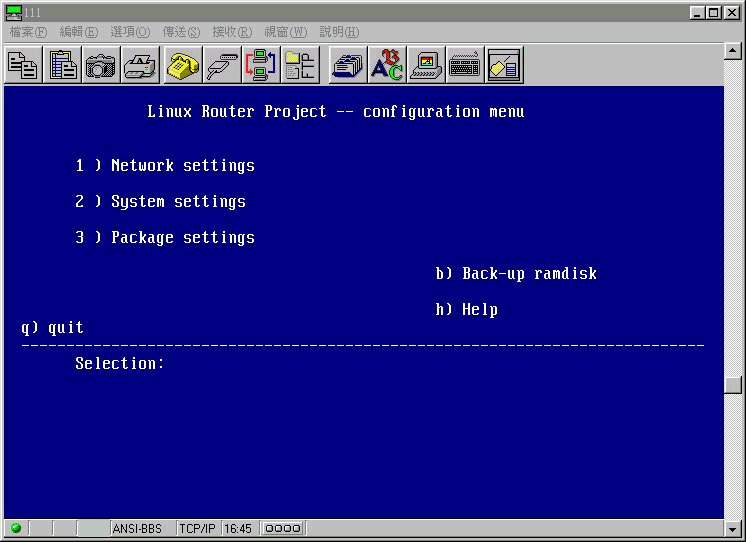This screenshot has height=542, width=746.
Task: Click the TCP/IP status bar field
Action: coord(197,529)
